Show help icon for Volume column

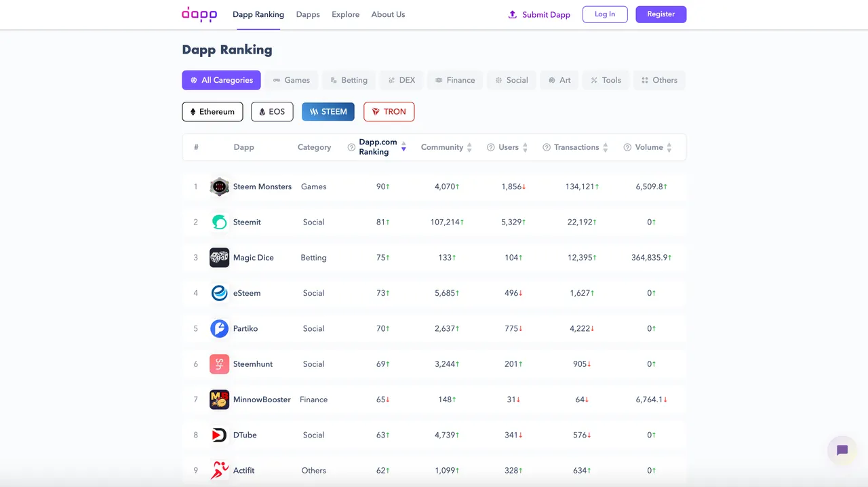click(627, 147)
